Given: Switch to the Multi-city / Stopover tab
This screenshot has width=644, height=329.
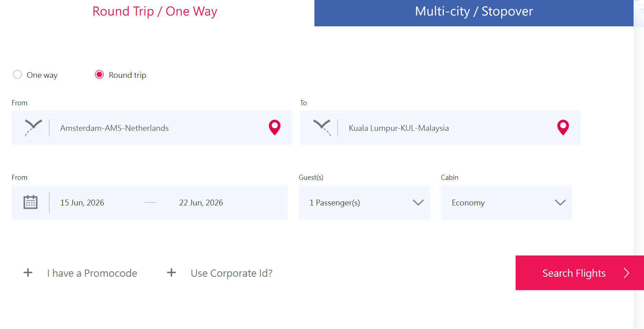Looking at the screenshot, I should point(474,11).
